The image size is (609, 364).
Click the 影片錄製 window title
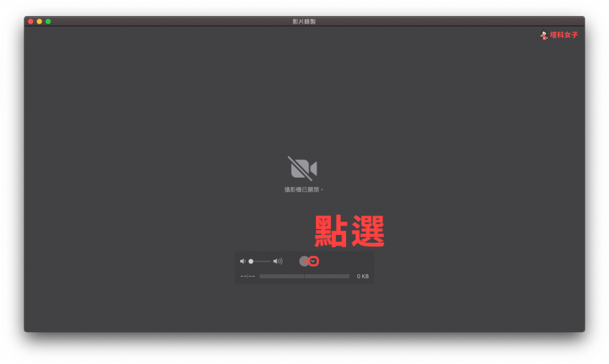click(304, 21)
